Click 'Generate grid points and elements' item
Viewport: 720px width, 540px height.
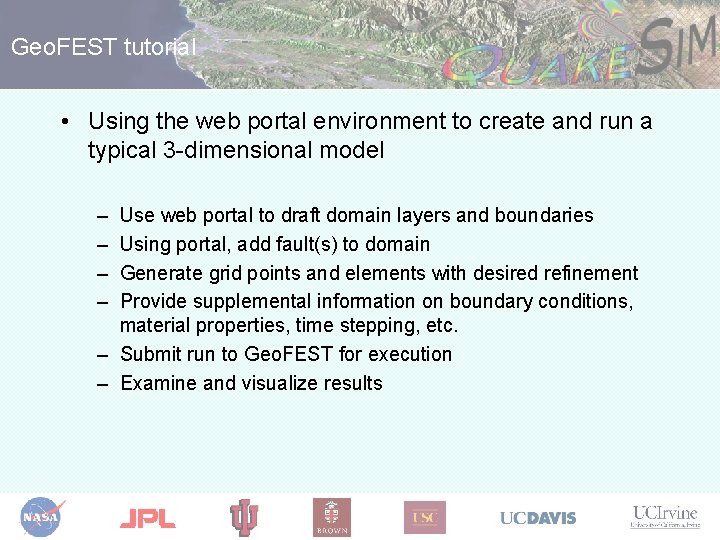pos(379,273)
